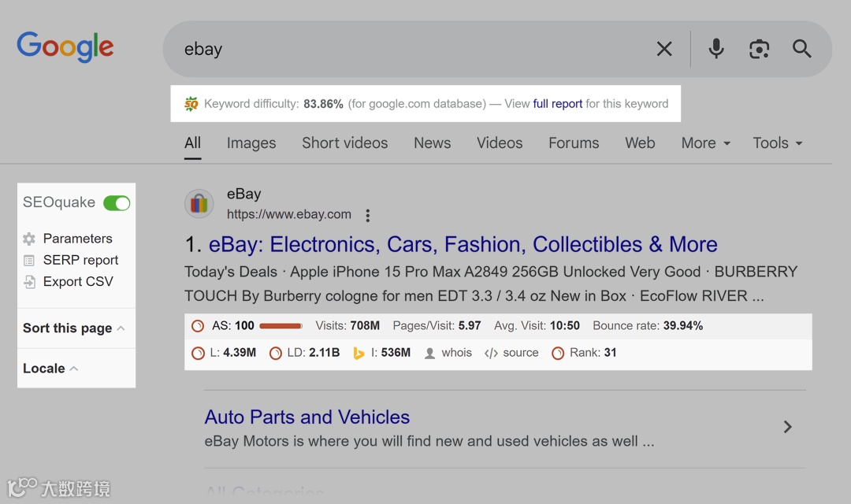The width and height of the screenshot is (851, 504).
Task: Click the SERP report icon in sidebar
Action: pos(29,260)
